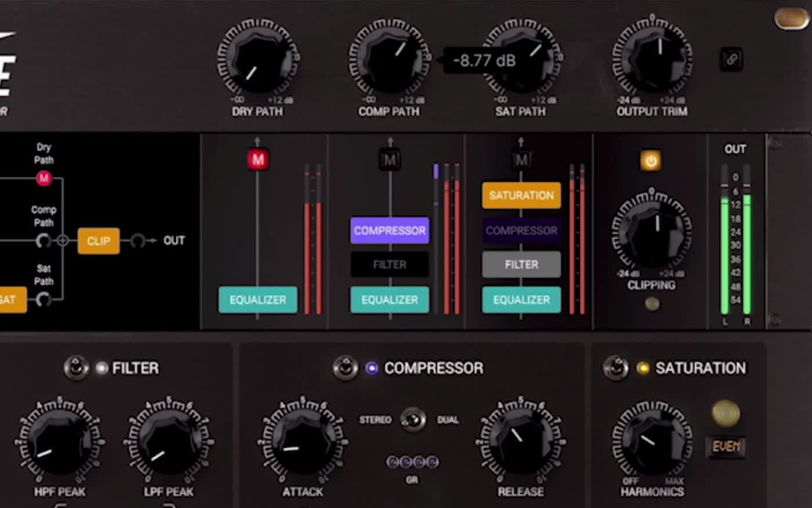Click the FILTER section indicator LED

pos(101,368)
